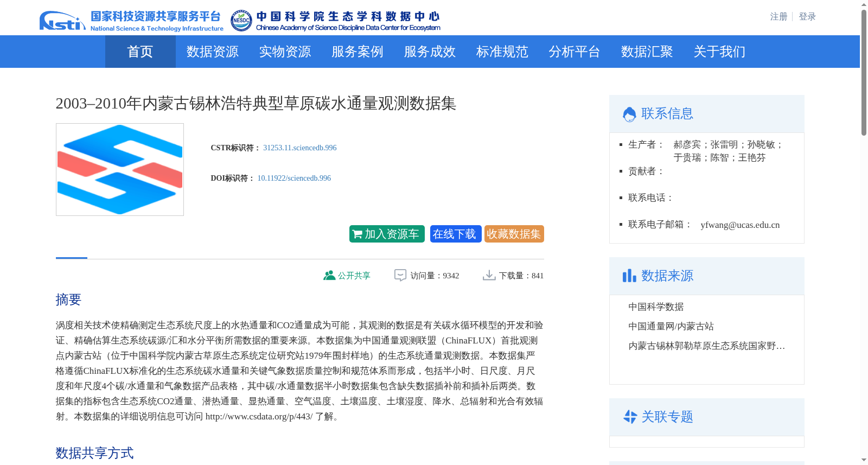
Task: Click 生产者 names text
Action: tap(728, 151)
